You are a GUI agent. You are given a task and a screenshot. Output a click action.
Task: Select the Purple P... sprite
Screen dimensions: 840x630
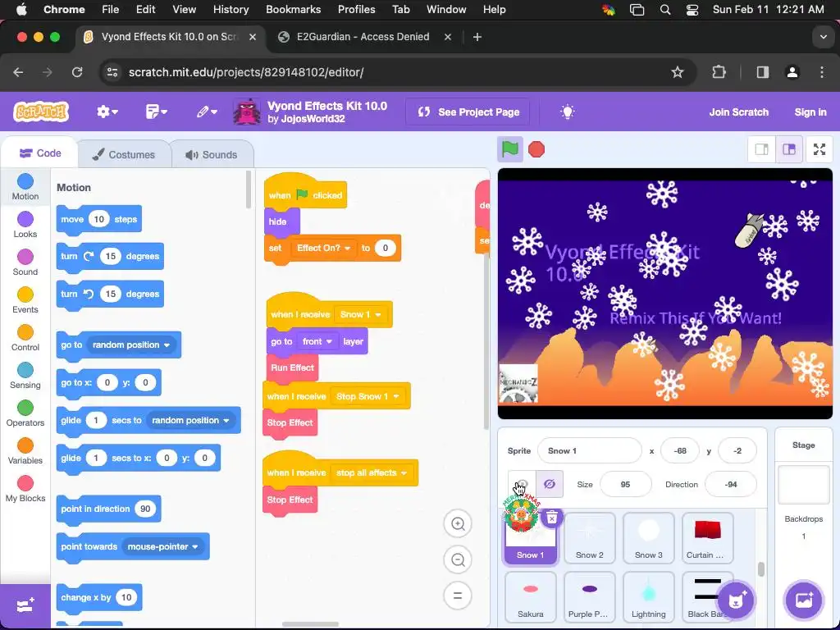coord(589,597)
